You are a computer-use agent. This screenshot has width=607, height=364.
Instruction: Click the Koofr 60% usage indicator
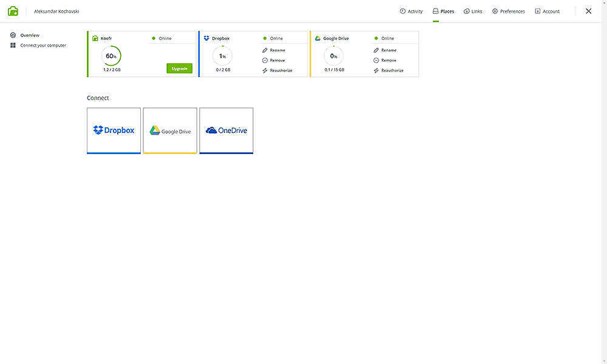click(x=111, y=56)
